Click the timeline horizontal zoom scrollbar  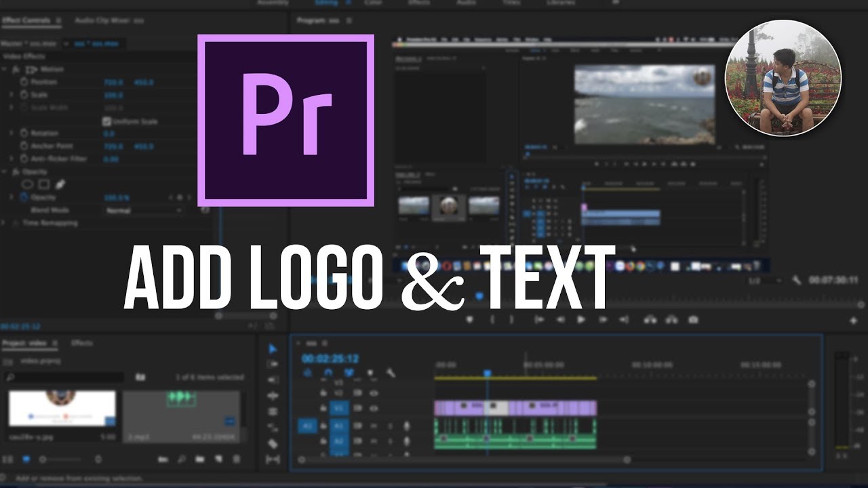[x=464, y=460]
